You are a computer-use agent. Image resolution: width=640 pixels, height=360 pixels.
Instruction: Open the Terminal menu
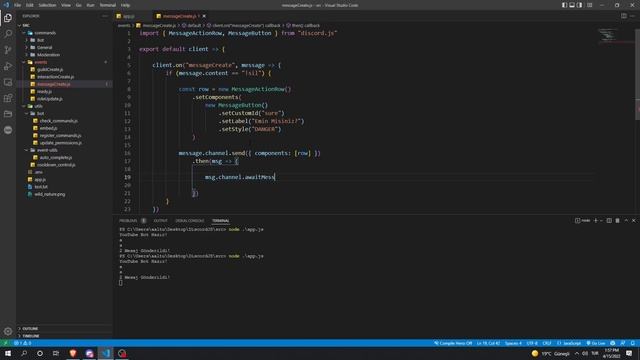(x=107, y=5)
